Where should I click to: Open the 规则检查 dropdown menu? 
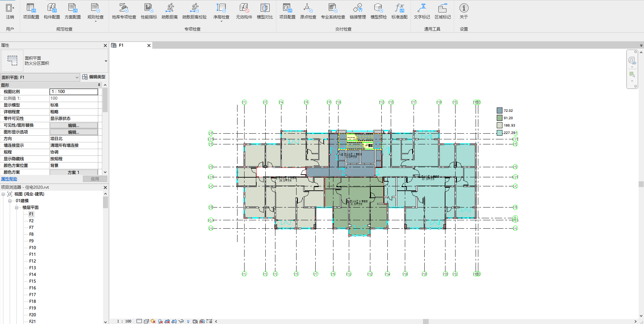pos(96,21)
